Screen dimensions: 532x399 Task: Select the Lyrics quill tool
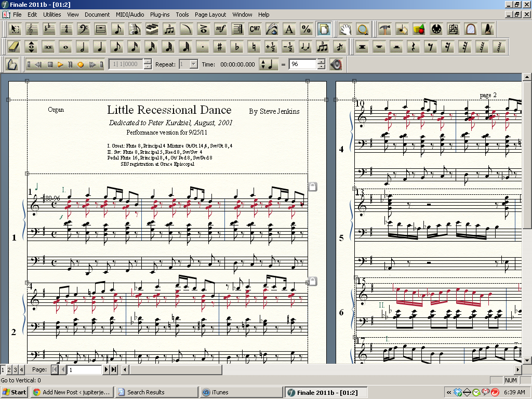click(x=272, y=30)
